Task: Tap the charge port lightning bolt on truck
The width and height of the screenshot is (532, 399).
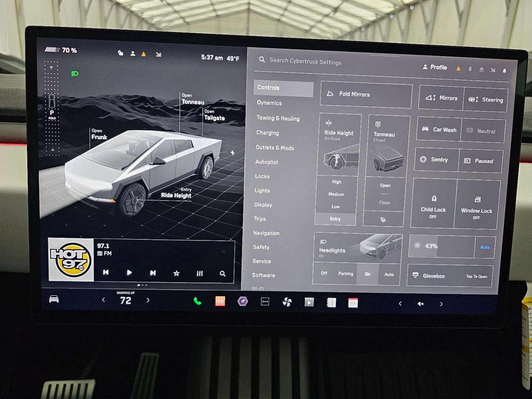Action: pyautogui.click(x=232, y=153)
